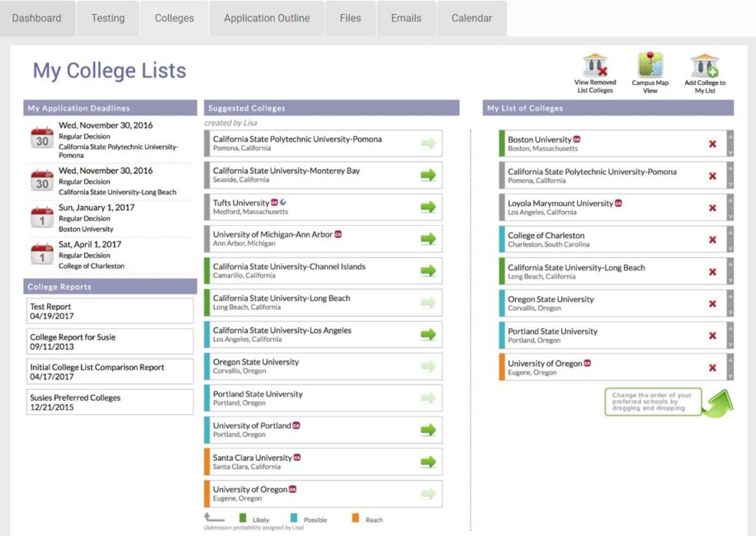Switch to the Testing tab
The width and height of the screenshot is (756, 536).
pyautogui.click(x=108, y=18)
